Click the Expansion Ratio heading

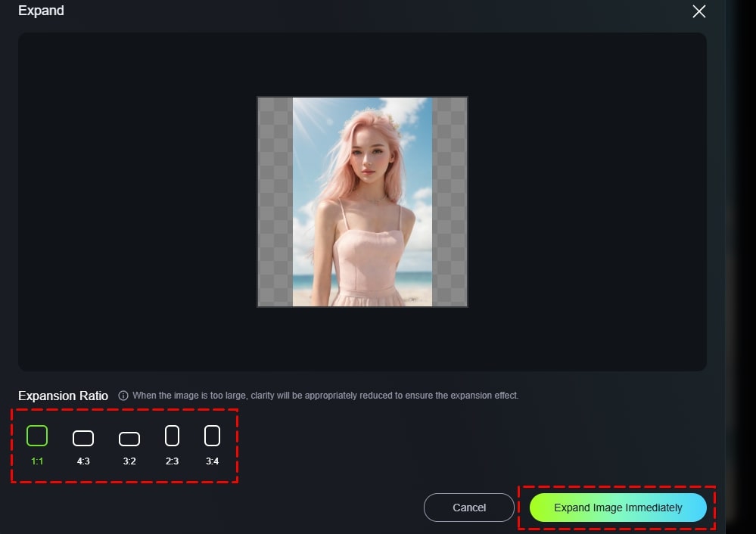coord(63,396)
